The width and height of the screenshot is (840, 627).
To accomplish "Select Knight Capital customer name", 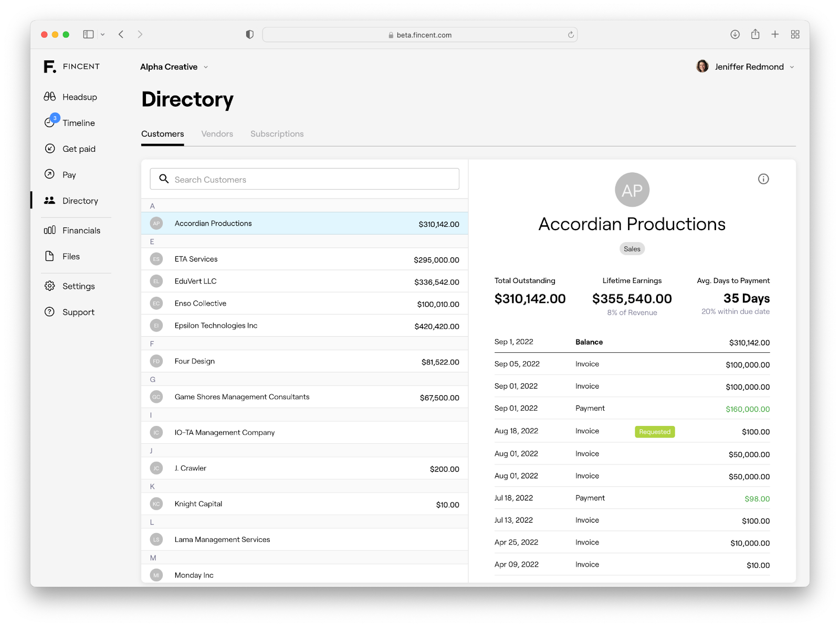I will (x=198, y=504).
